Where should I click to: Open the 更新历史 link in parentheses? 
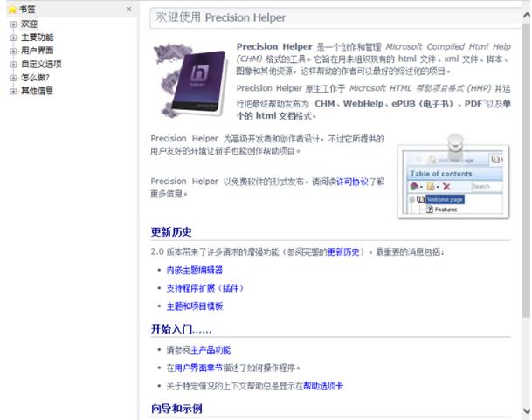click(x=342, y=251)
